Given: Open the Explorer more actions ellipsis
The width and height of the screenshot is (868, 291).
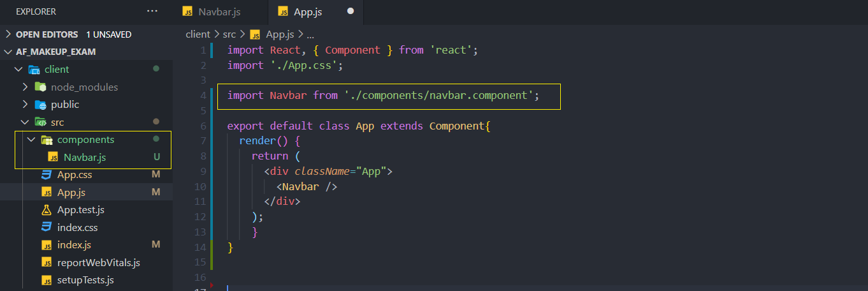Looking at the screenshot, I should point(152,11).
